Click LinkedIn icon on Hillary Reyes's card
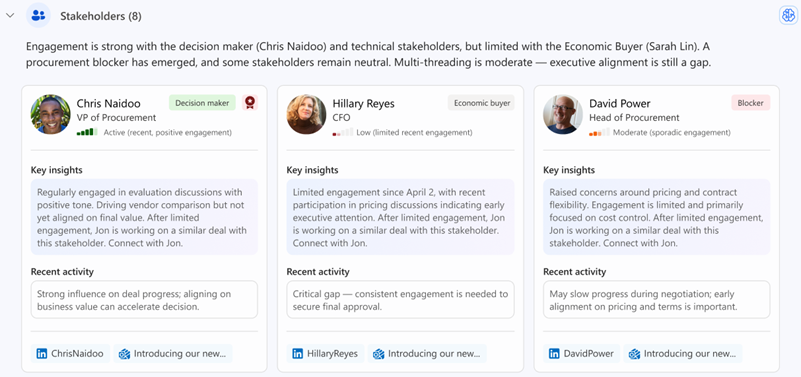 297,354
